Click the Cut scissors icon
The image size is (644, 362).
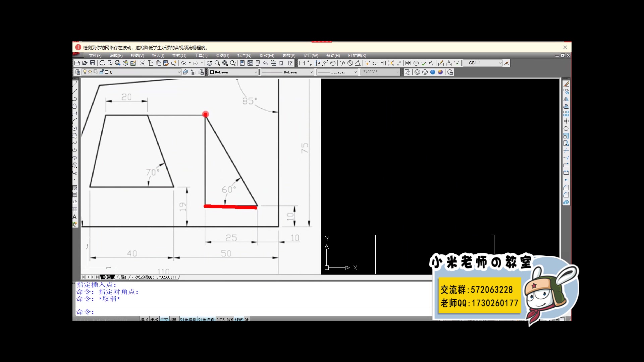(x=143, y=63)
